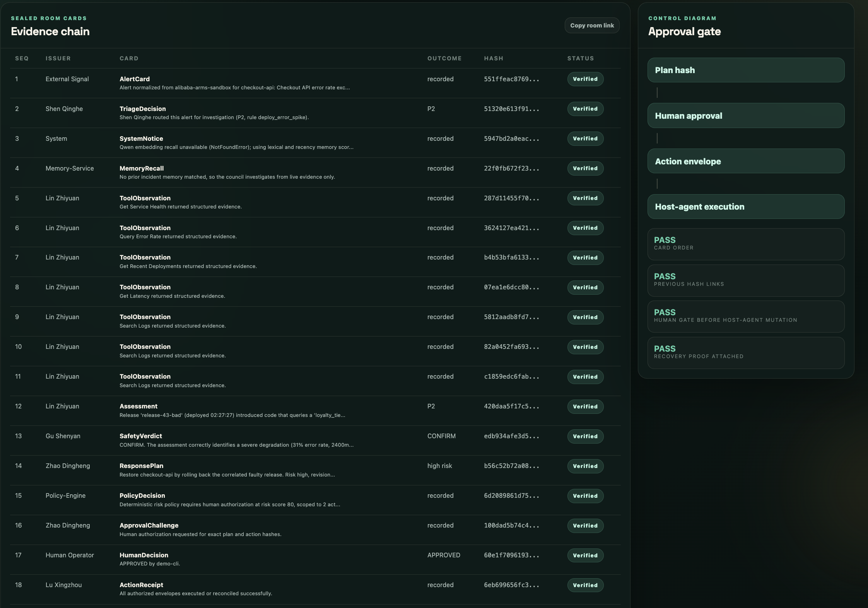Click Verified badge on the SystemNotice row
Image resolution: width=868 pixels, height=608 pixels.
585,138
